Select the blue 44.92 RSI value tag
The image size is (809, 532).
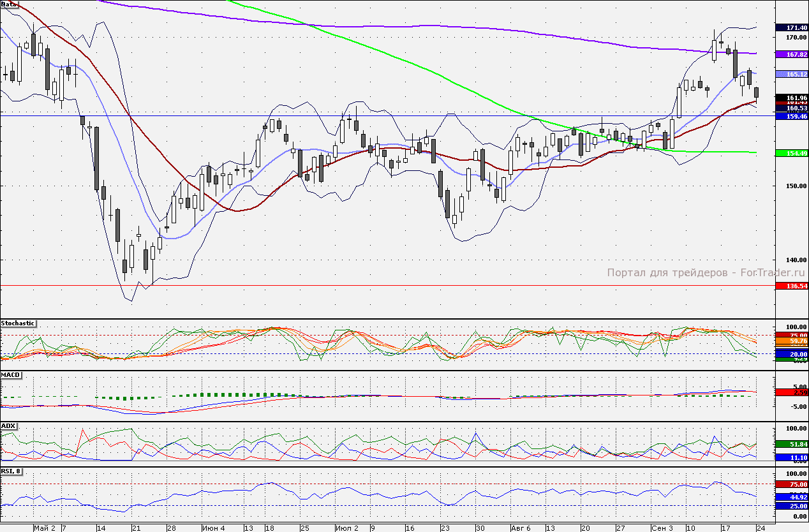(x=791, y=497)
